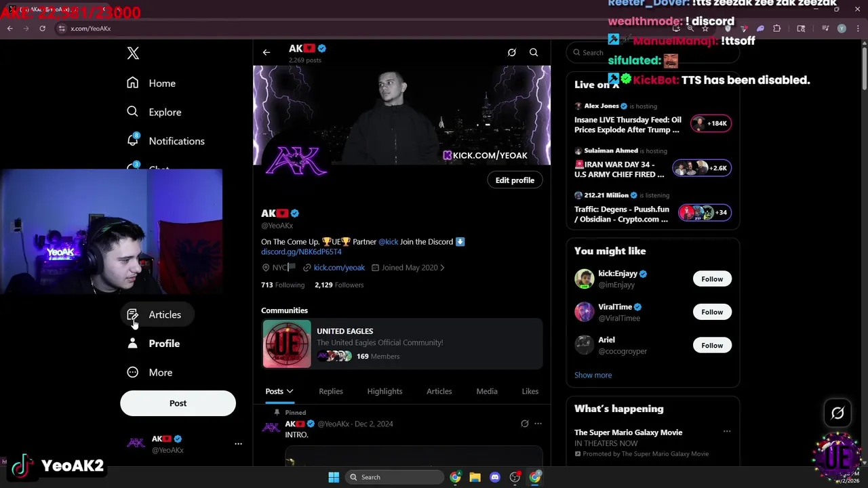This screenshot has width=868, height=488.
Task: Click the Grok icon in profile header
Action: (512, 52)
